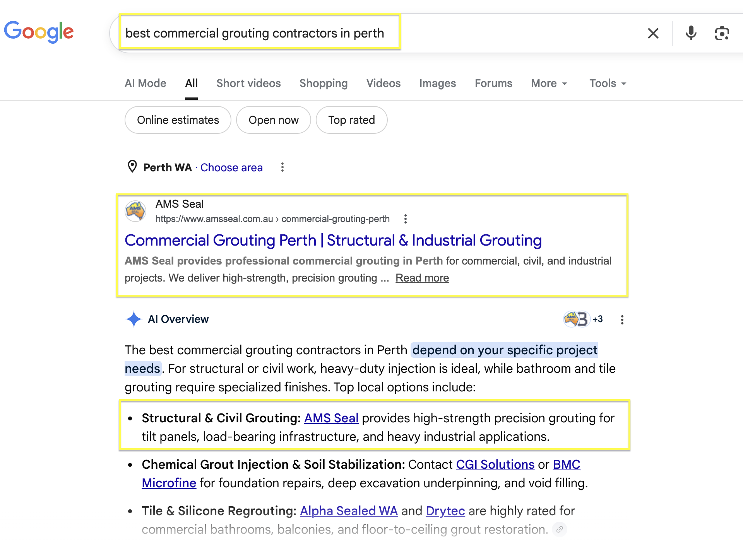Click the amsseal.com.au URL breadcrumb
The height and width of the screenshot is (560, 743).
coord(272,219)
